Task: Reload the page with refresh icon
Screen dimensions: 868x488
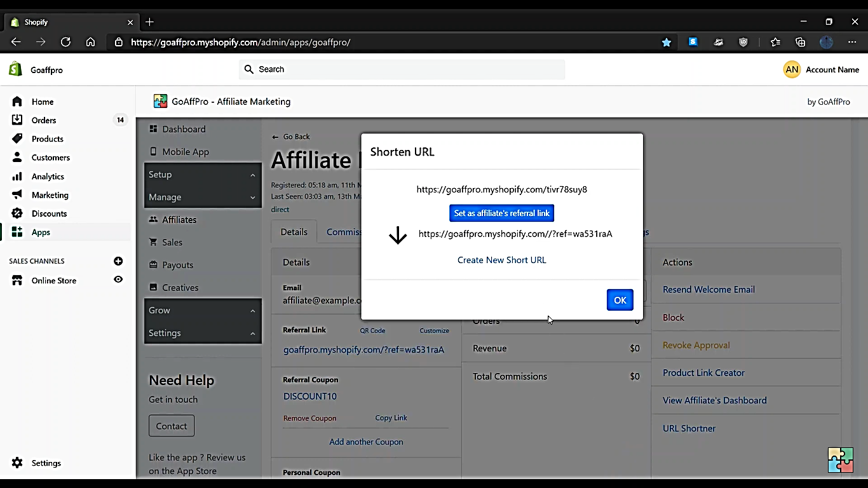Action: (65, 42)
